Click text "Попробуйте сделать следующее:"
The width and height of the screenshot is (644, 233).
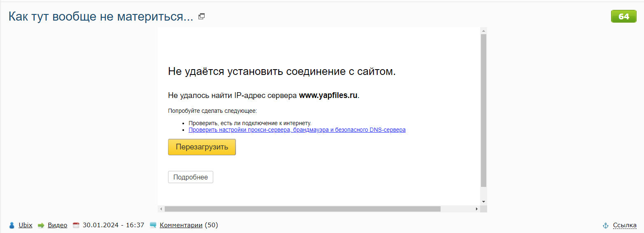[212, 111]
